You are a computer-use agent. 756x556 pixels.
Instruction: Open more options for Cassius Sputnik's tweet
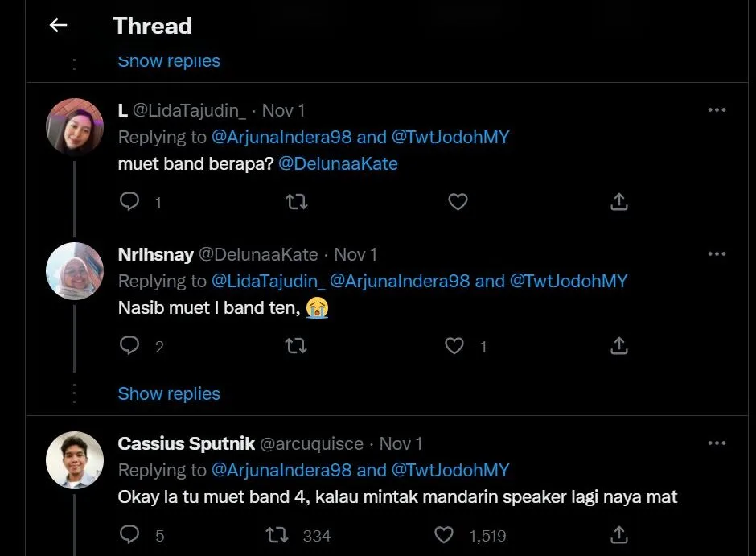717,443
